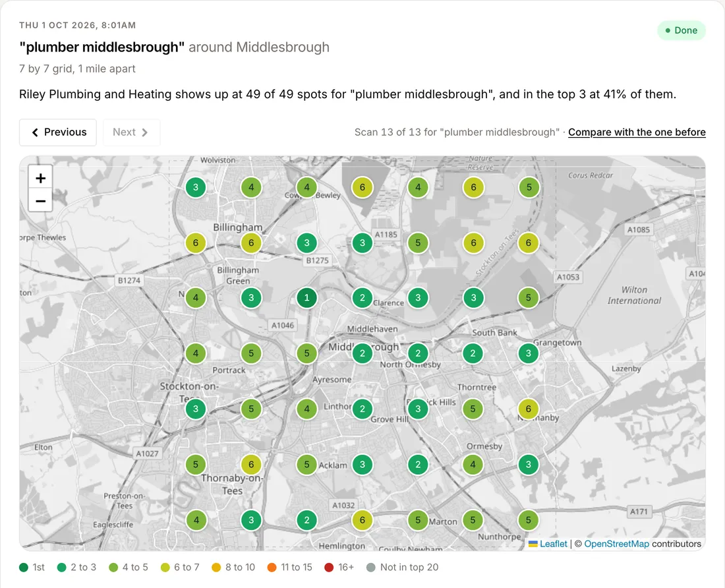Select rank 6 marker on Normanby
725x588 pixels.
528,409
